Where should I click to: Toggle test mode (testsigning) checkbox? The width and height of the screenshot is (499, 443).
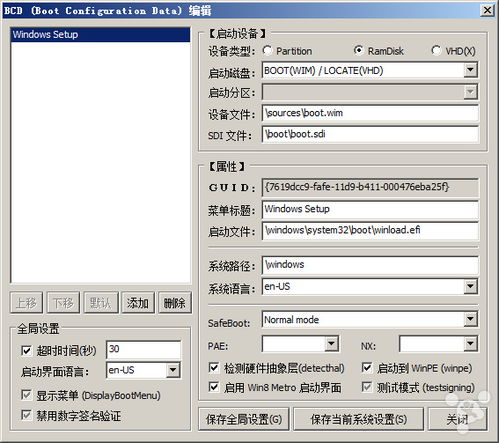tap(367, 387)
